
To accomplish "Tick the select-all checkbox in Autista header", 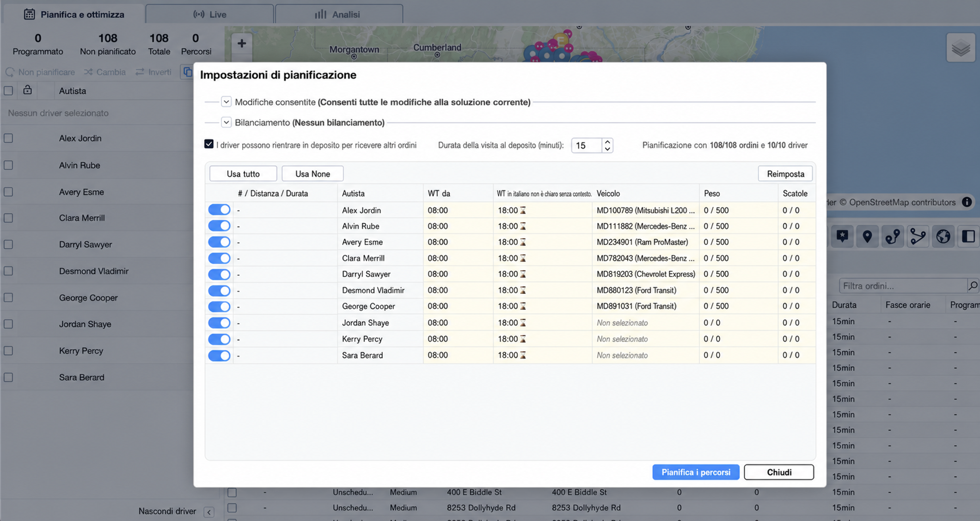I will point(8,91).
